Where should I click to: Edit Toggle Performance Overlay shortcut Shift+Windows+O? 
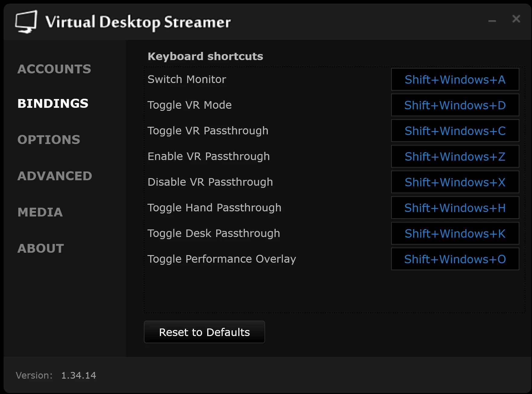pyautogui.click(x=455, y=259)
